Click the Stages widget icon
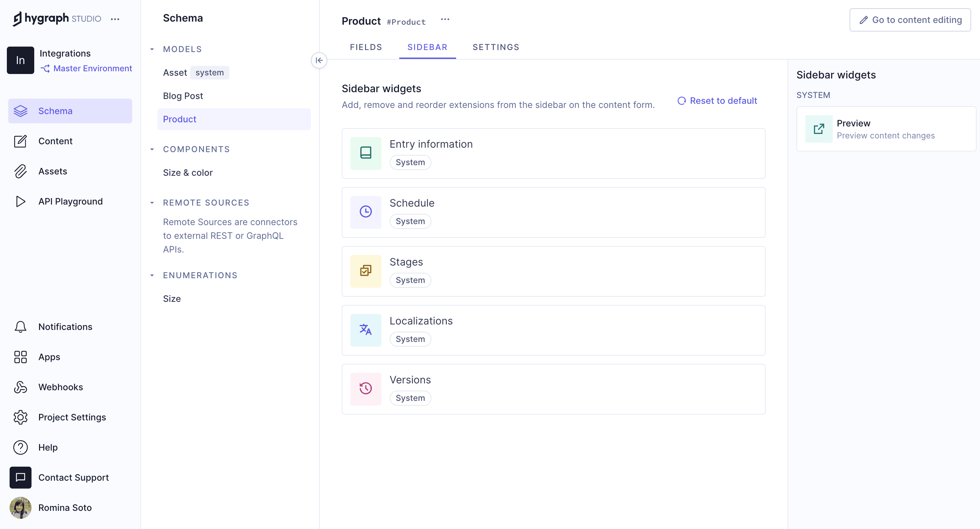This screenshot has height=529, width=980. click(365, 271)
